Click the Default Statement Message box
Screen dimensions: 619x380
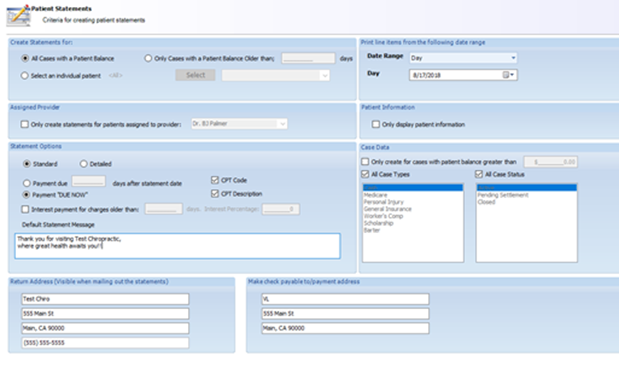click(177, 246)
